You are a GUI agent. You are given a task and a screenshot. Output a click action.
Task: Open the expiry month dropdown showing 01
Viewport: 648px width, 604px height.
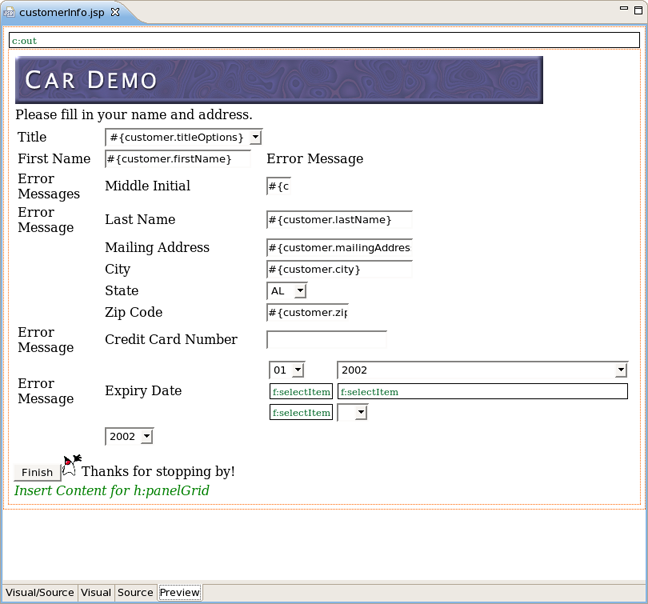pos(297,370)
